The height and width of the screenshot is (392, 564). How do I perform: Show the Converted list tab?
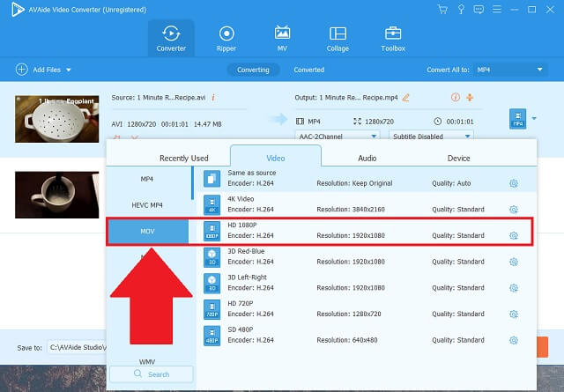(x=309, y=70)
